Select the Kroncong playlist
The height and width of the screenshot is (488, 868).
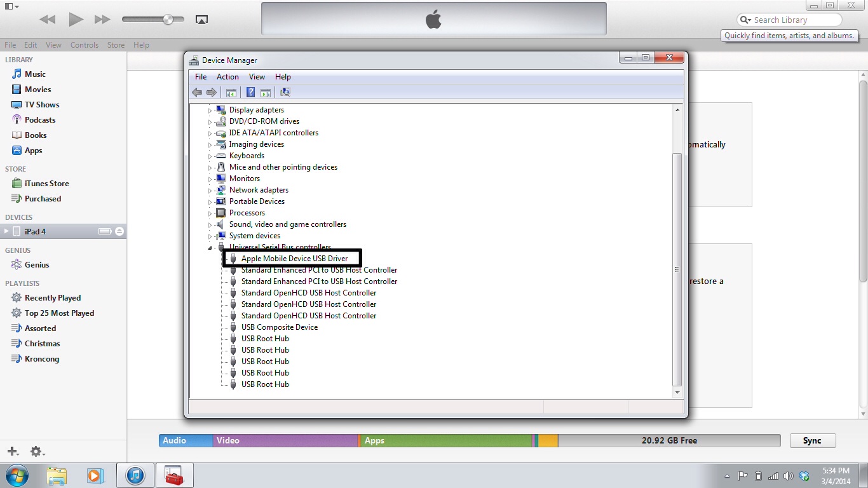pos(42,359)
